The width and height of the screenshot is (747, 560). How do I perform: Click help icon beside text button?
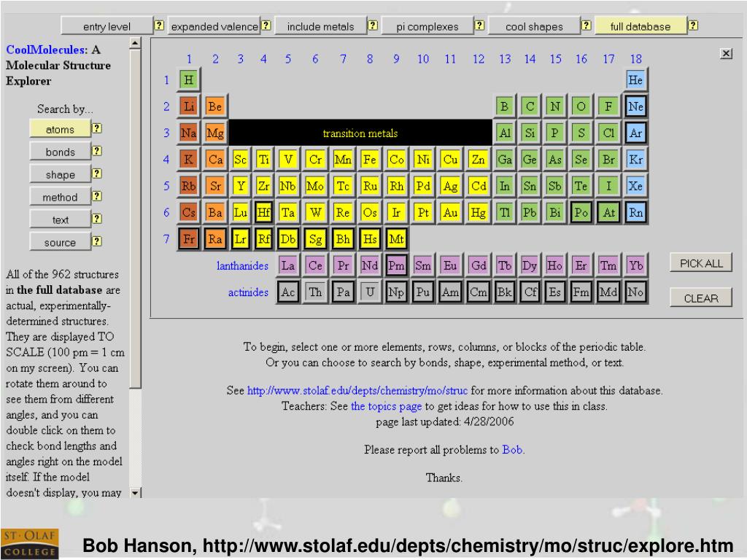tap(97, 219)
